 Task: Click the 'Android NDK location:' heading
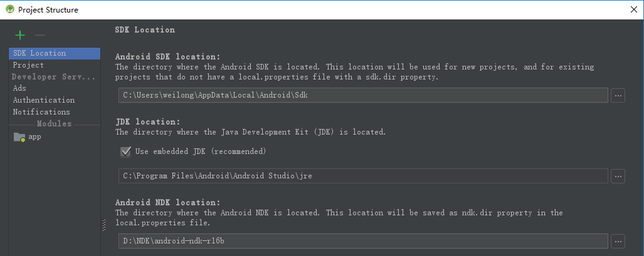tap(168, 203)
